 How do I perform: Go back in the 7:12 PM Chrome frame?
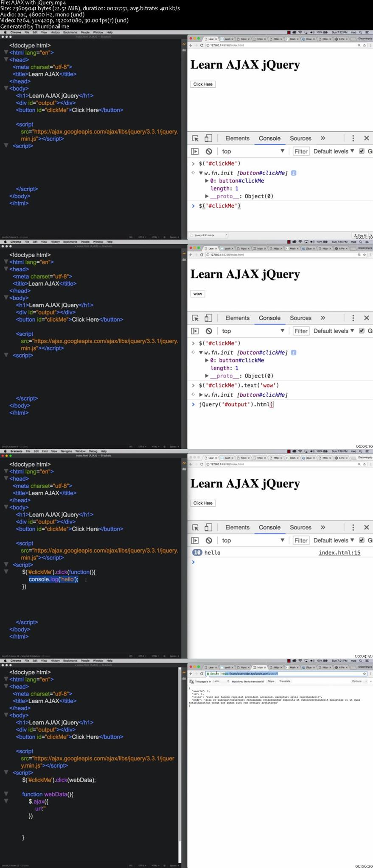191,45
